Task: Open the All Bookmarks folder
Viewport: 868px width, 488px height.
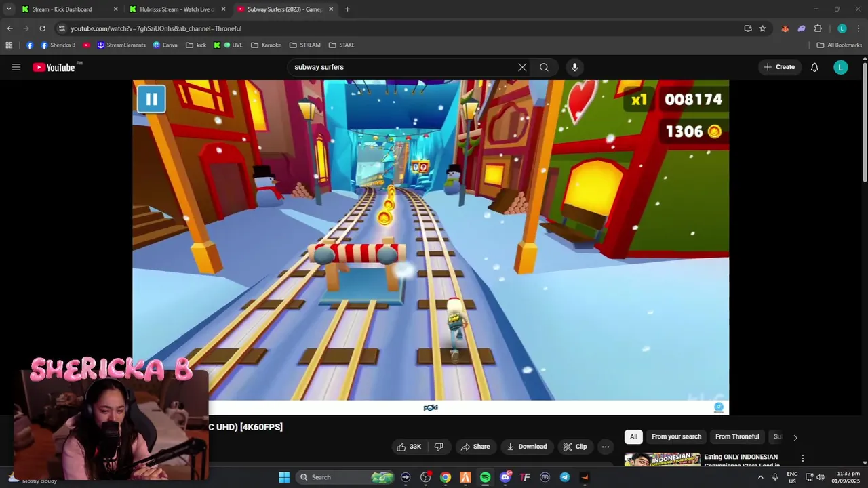Action: [840, 45]
